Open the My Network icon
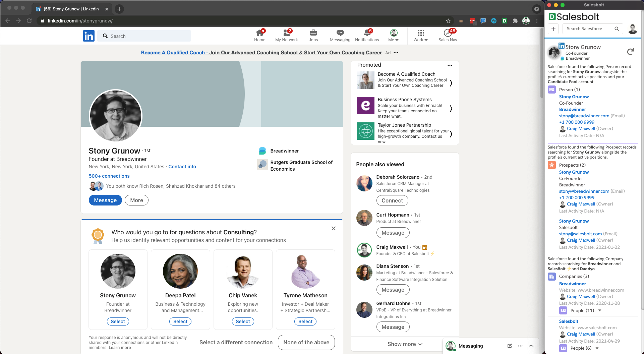 click(286, 36)
